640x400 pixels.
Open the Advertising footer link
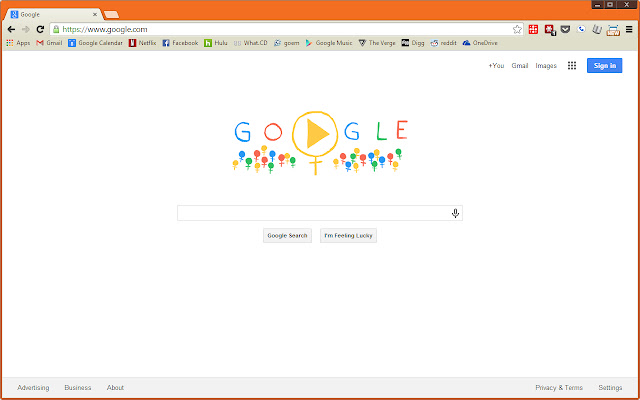click(33, 388)
